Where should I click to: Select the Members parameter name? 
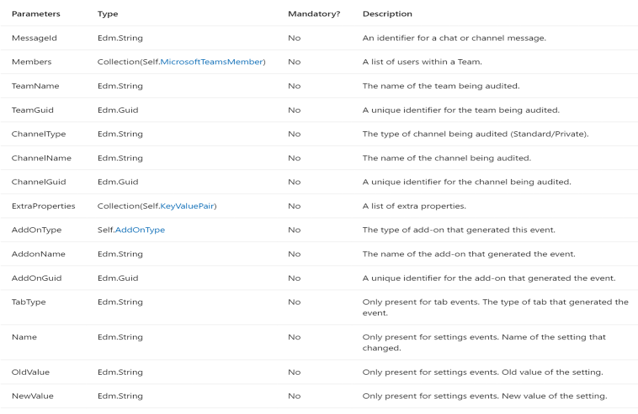[31, 62]
